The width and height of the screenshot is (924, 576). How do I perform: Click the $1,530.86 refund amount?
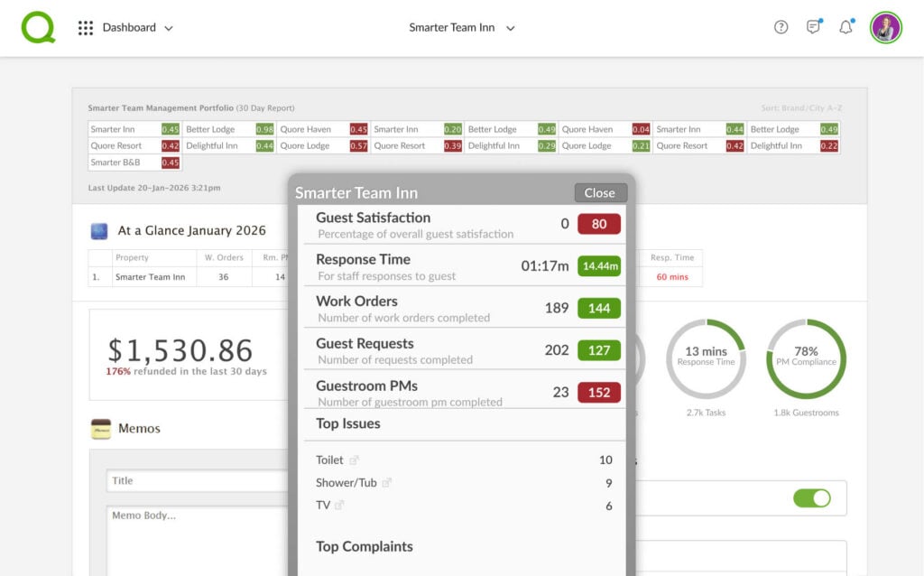point(180,350)
